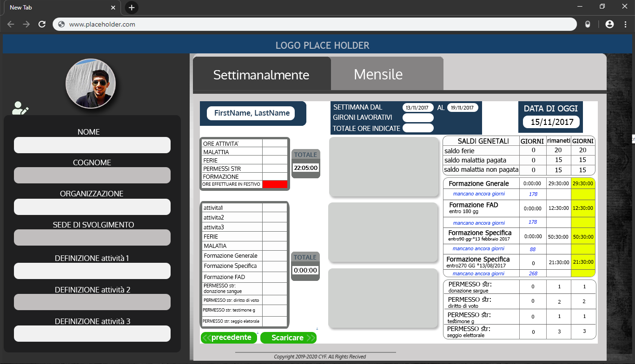Click the mouse extension icon in toolbar
This screenshot has width=635, height=364.
tap(588, 24)
